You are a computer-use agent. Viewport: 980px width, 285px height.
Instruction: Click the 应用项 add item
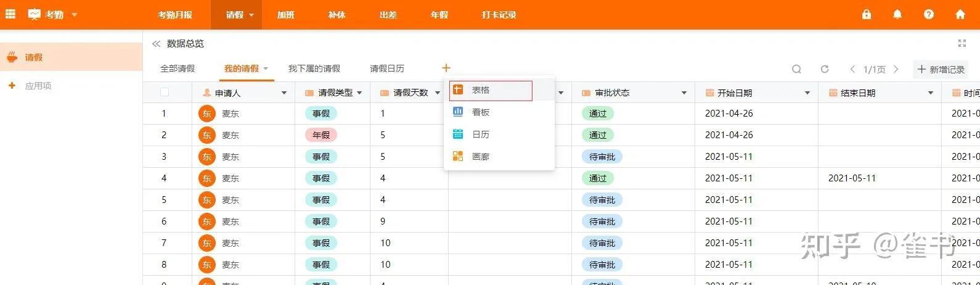pos(38,86)
